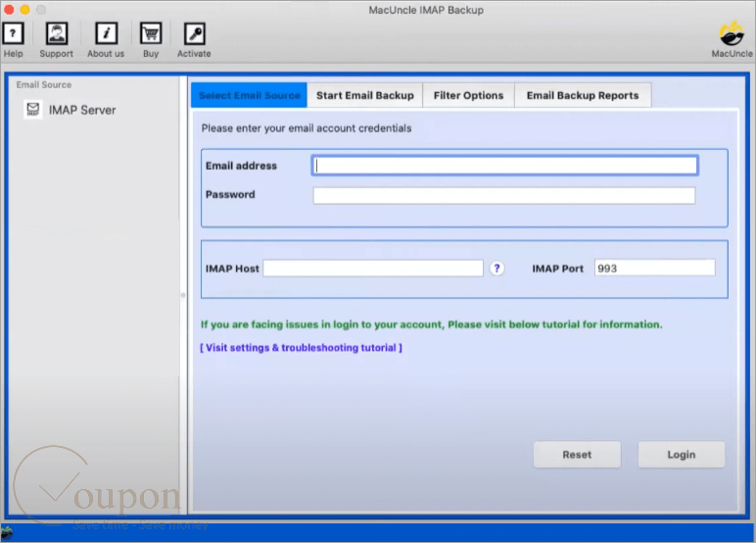
Task: Open Visit settings & troubleshooting tutorial link
Action: 301,348
